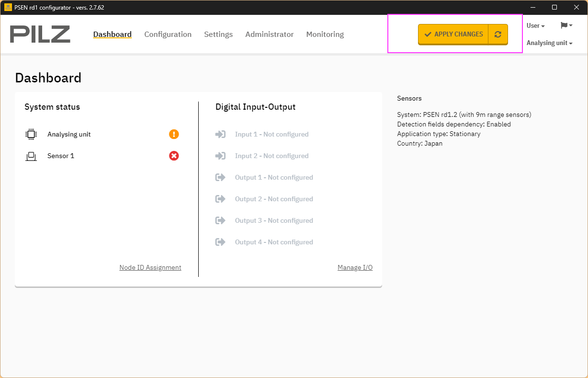Viewport: 588px width, 378px height.
Task: Switch to the Settings tab
Action: tap(218, 34)
